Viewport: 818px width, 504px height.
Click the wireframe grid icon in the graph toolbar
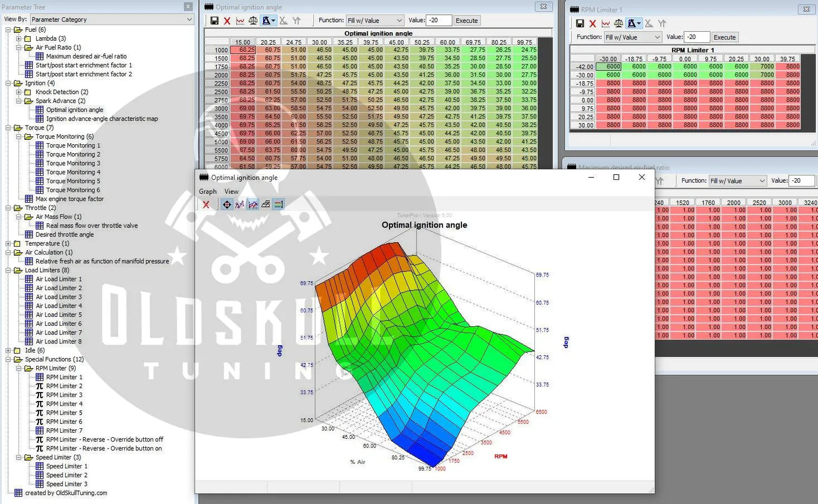(x=265, y=205)
